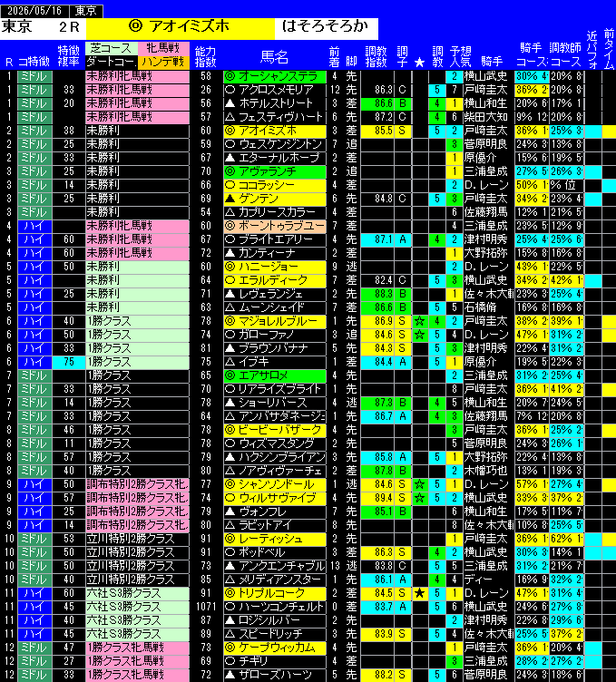This screenshot has height=682, width=616.
Task: Select horse ロジシルバー
Action: [275, 620]
